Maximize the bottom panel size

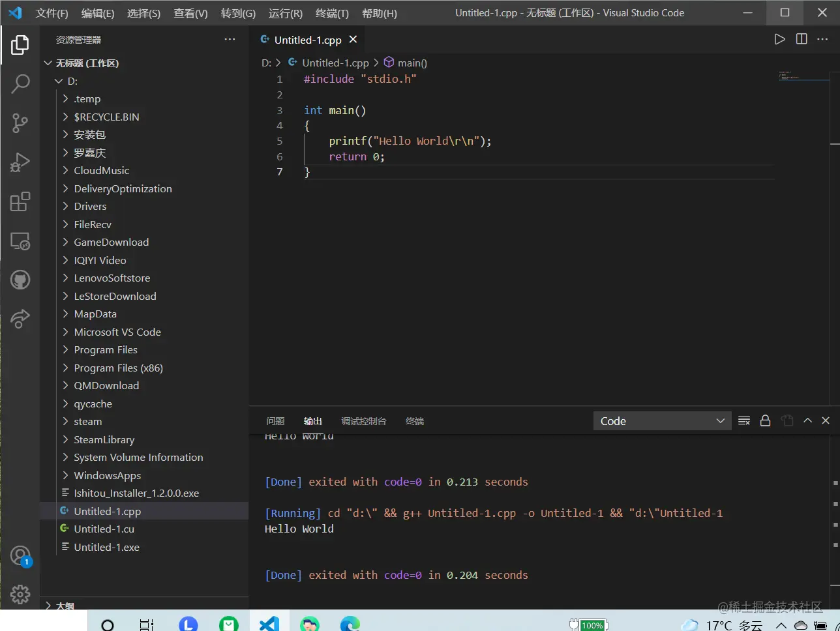pyautogui.click(x=807, y=421)
